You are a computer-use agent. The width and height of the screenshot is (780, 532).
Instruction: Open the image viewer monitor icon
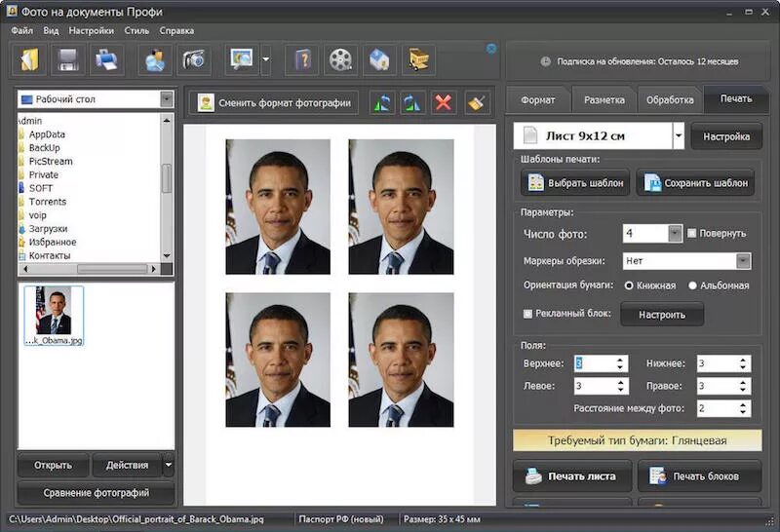coord(242,59)
